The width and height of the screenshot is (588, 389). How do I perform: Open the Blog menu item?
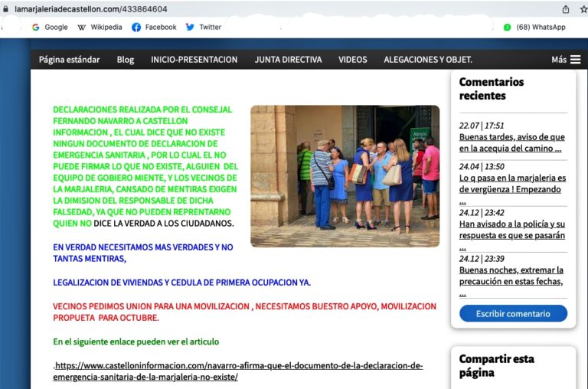(125, 60)
